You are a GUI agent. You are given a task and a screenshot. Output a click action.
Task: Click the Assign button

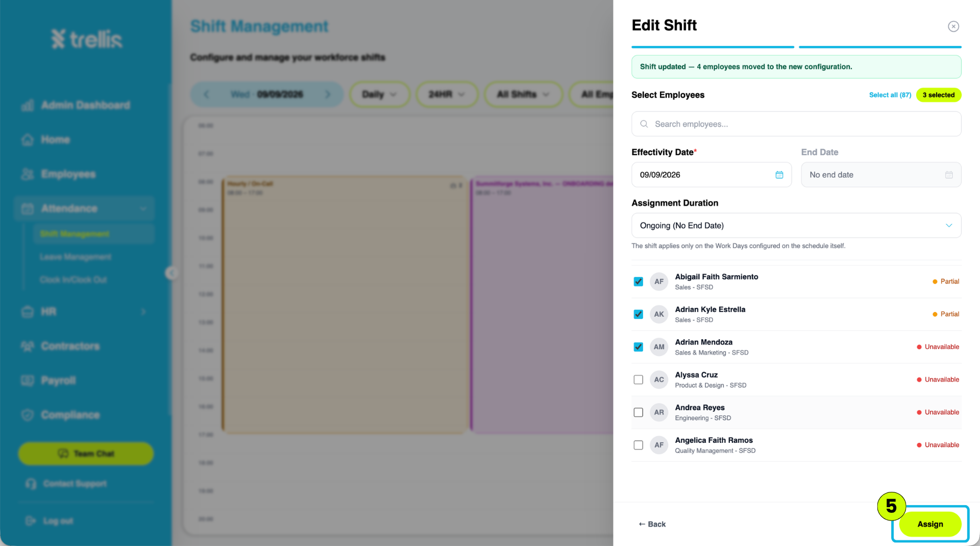coord(930,524)
